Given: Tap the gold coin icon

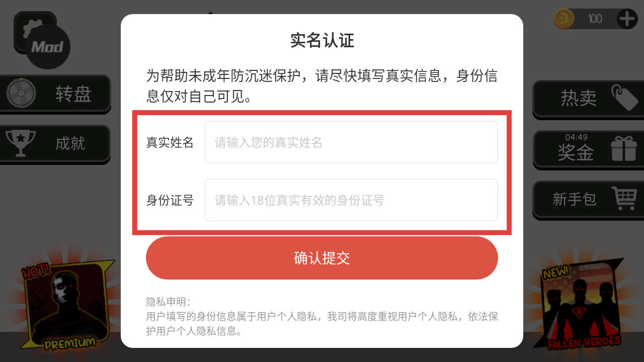Looking at the screenshot, I should (563, 19).
